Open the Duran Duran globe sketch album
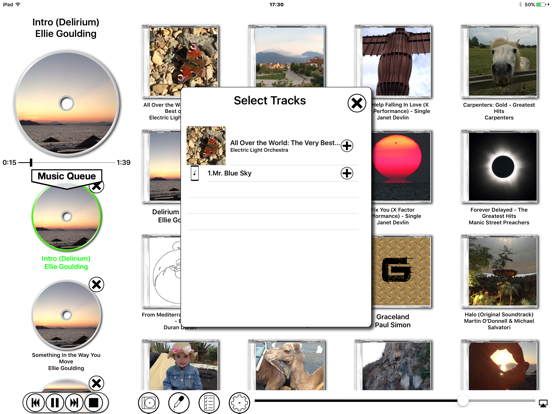 tap(161, 271)
